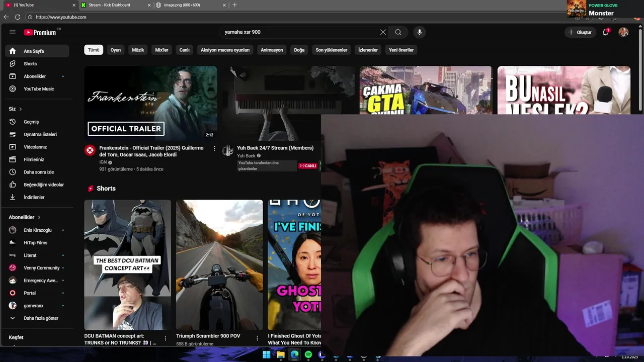Open DCU Batman concept art Short
644x362 pixels.
127,265
